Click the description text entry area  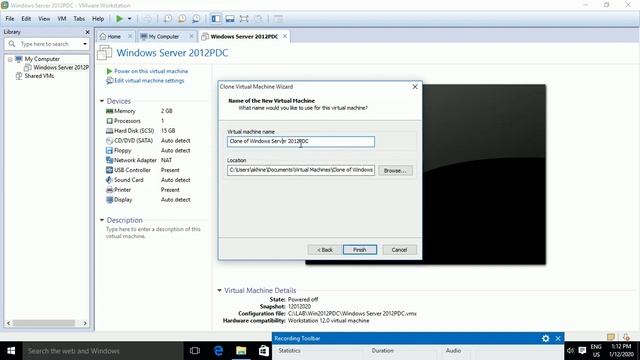(153, 233)
